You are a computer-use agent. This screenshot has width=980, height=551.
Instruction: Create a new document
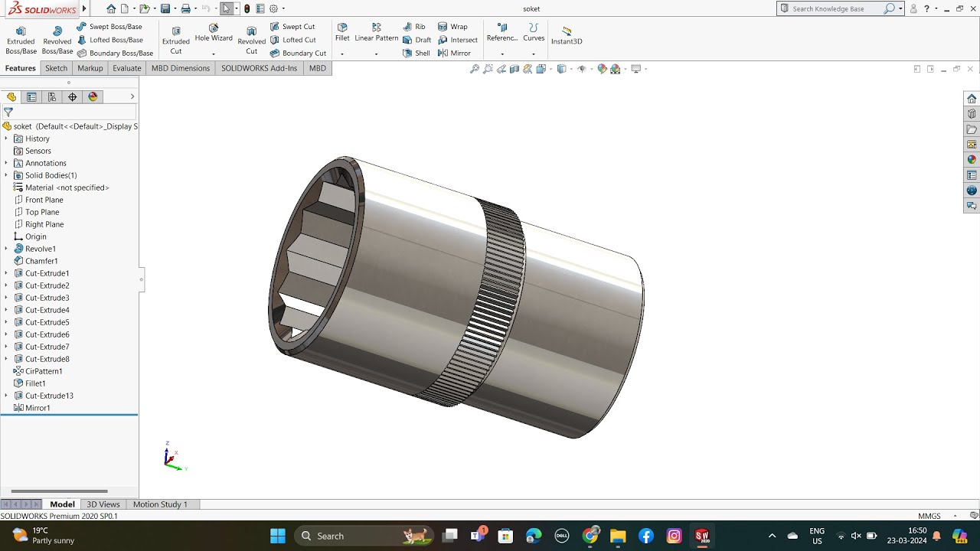coord(124,8)
